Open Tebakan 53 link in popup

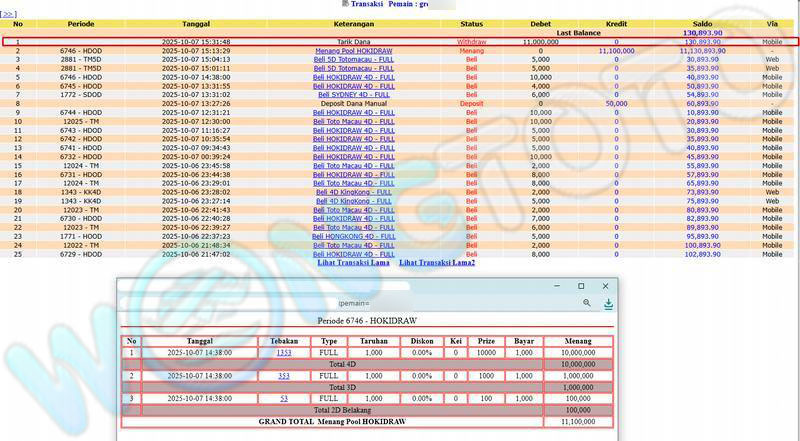tap(284, 398)
